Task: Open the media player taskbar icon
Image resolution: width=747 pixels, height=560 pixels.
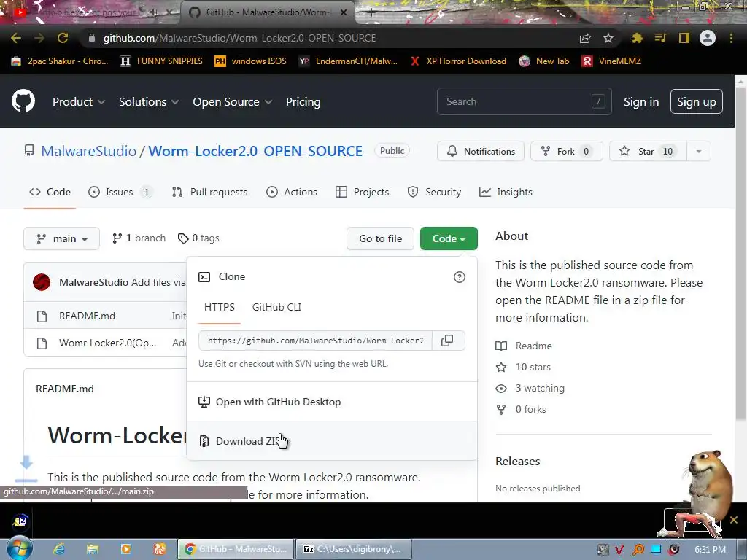Action: 125,549
